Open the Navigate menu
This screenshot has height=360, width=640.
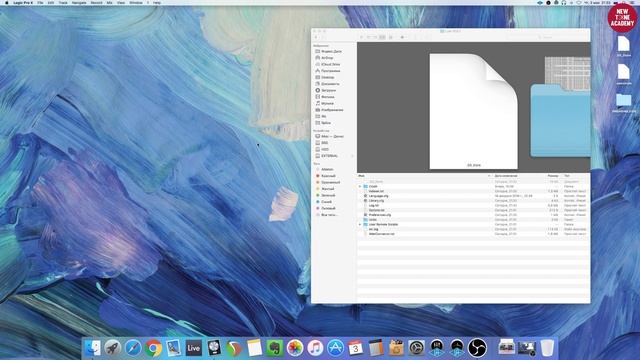[79, 2]
